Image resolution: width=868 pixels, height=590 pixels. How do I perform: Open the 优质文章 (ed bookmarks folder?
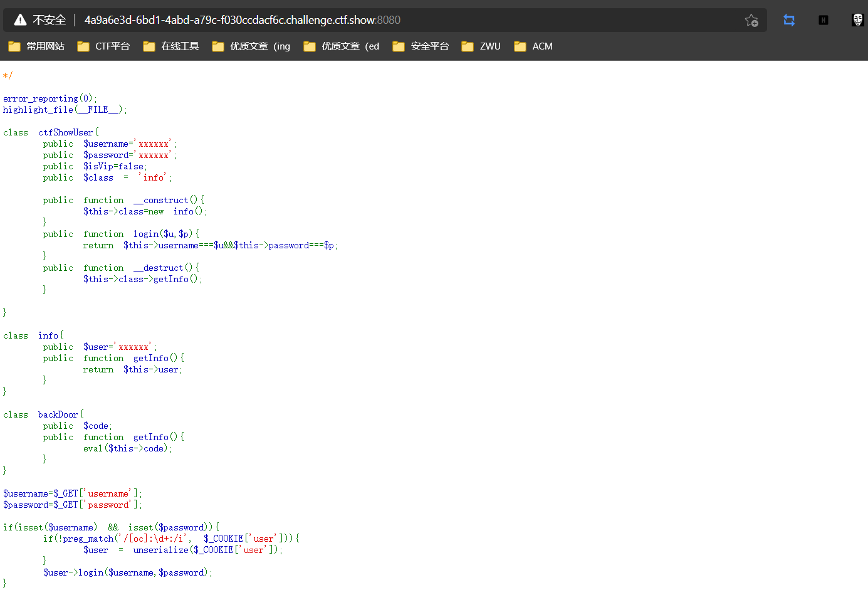[x=342, y=46]
